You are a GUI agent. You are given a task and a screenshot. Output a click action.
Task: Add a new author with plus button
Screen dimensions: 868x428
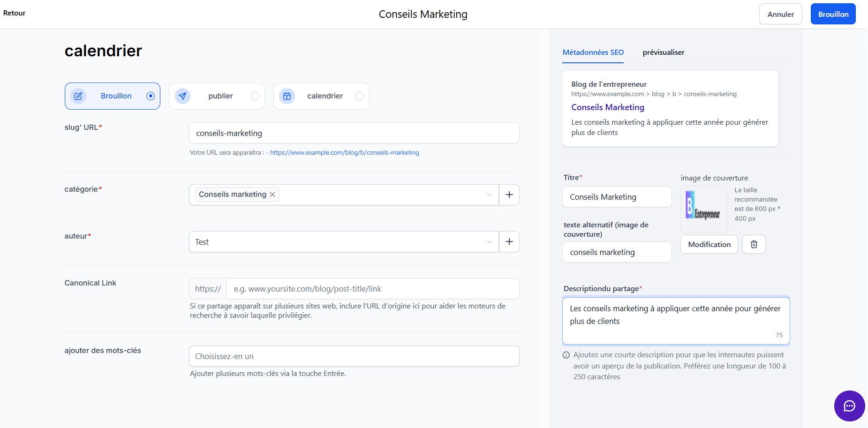509,242
